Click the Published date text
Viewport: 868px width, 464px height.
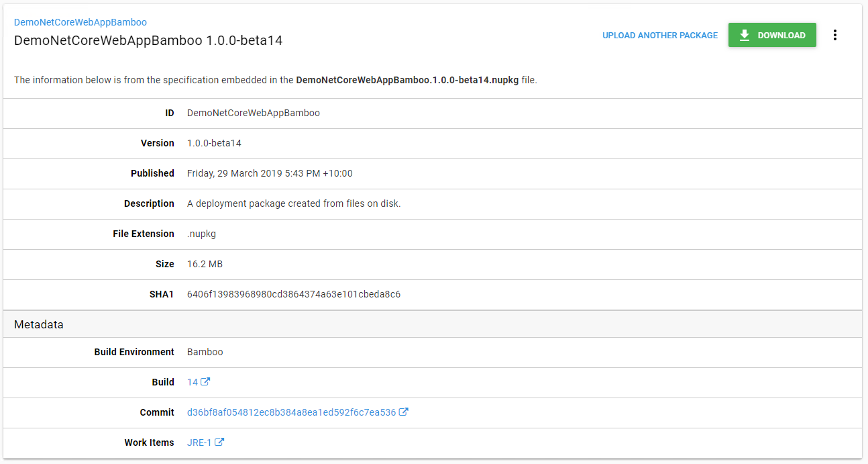(x=270, y=173)
